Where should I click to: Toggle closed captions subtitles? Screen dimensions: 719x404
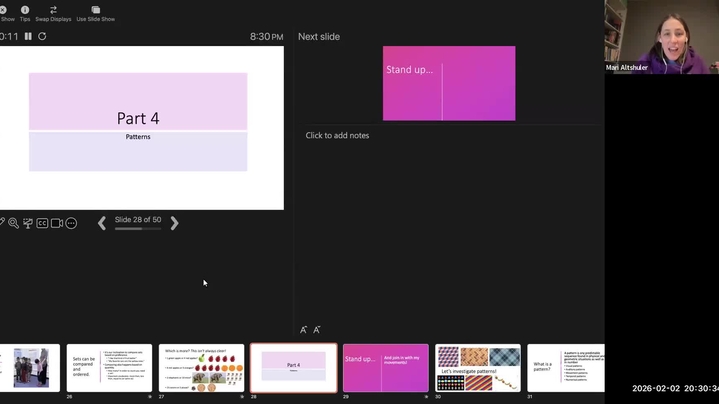(x=42, y=223)
